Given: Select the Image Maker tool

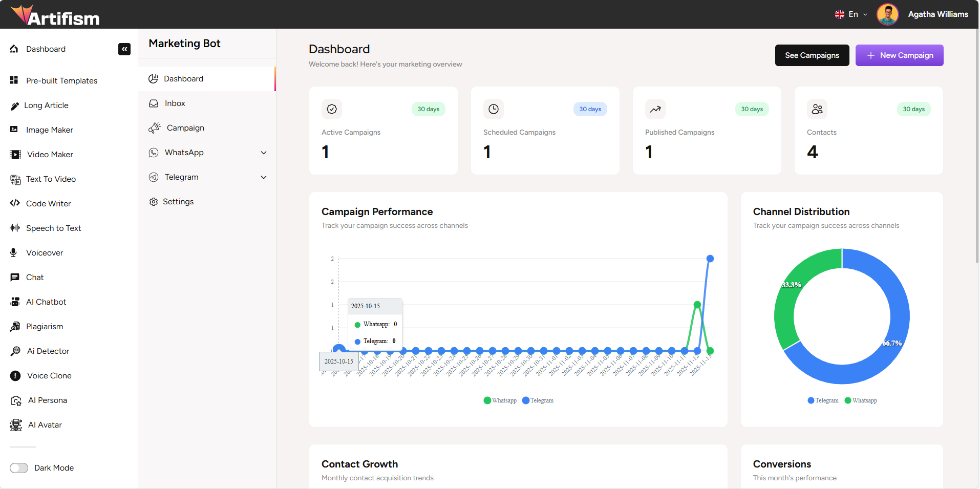Looking at the screenshot, I should (x=49, y=130).
